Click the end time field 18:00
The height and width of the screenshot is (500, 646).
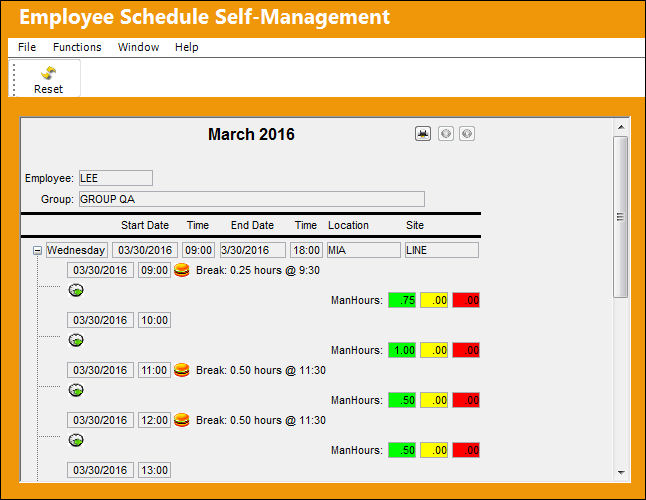click(x=306, y=250)
